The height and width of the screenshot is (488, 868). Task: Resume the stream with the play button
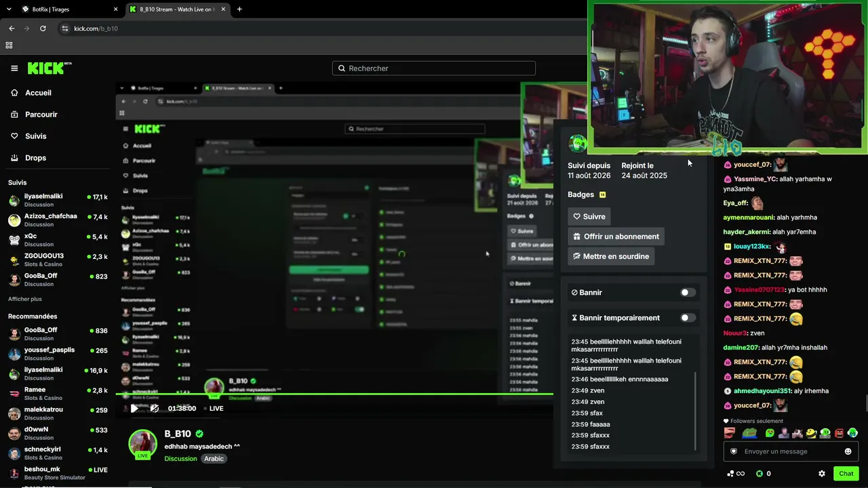(134, 408)
